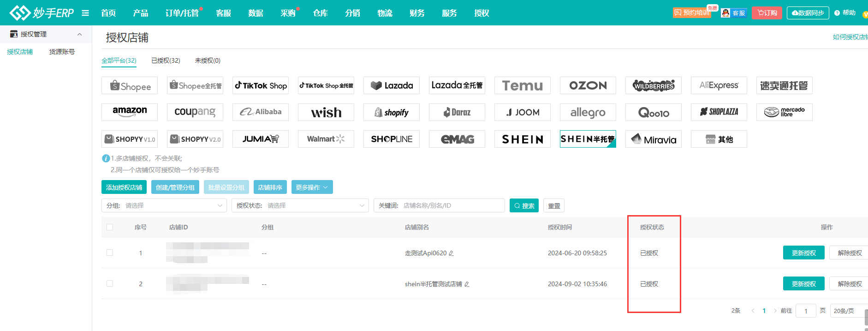
Task: Select the Temu platform logo
Action: coord(523,85)
